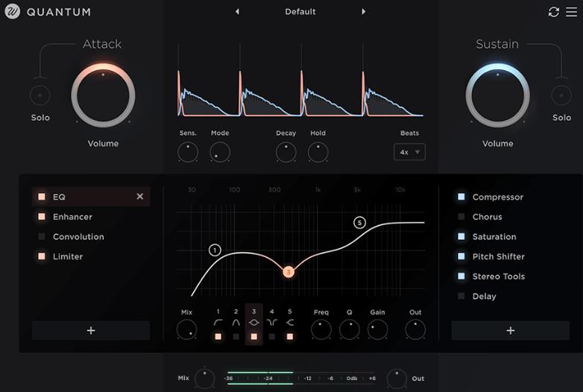This screenshot has width=583, height=392.
Task: Click the EQ Q knob
Action: pos(349,329)
